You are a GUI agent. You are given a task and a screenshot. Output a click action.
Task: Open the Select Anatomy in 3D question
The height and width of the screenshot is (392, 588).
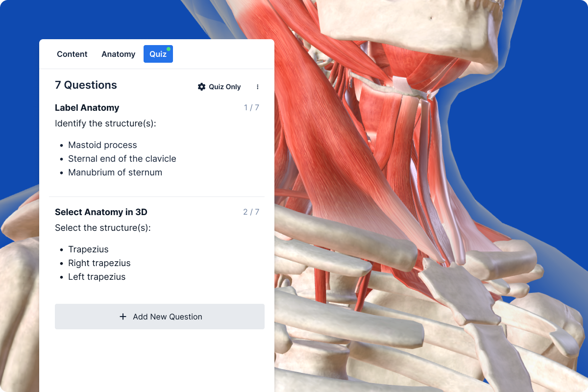(x=101, y=212)
